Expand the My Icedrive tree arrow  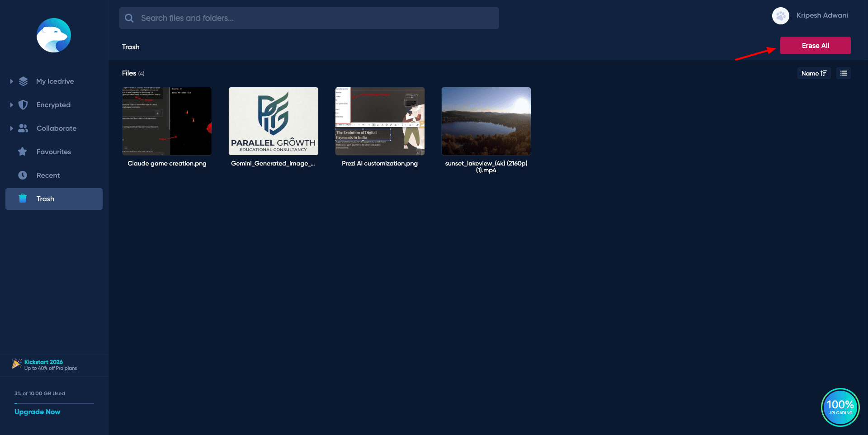coord(12,81)
